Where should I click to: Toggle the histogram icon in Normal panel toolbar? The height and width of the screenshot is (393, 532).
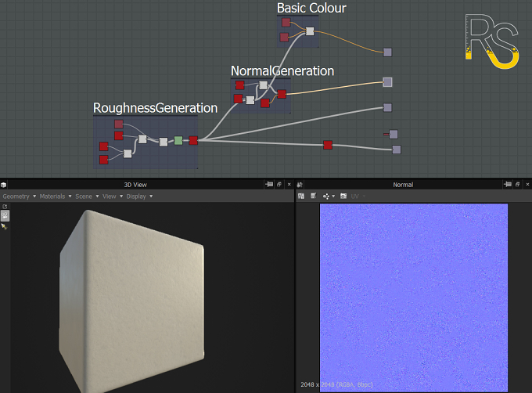pos(301,196)
